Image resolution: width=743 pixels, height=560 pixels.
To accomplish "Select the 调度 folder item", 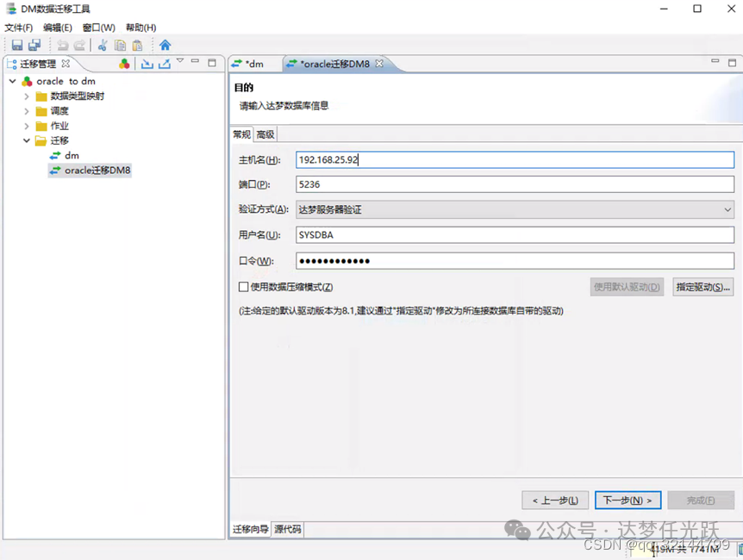I will 53,111.
